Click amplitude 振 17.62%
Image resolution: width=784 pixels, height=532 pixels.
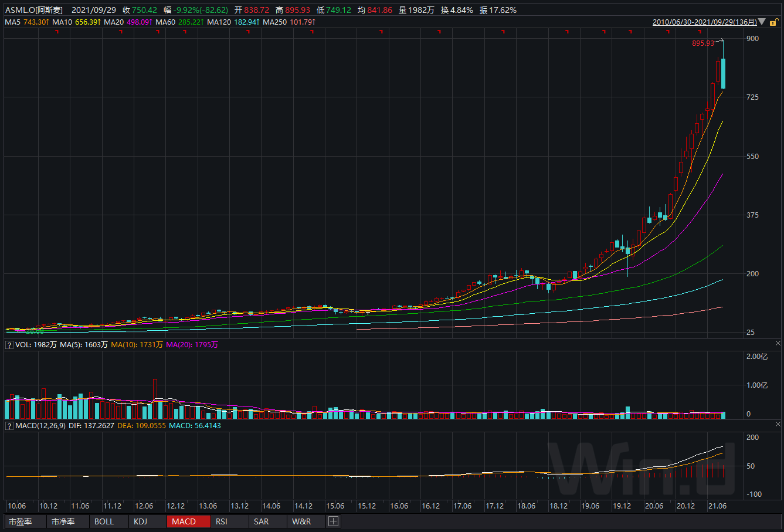tap(498, 10)
